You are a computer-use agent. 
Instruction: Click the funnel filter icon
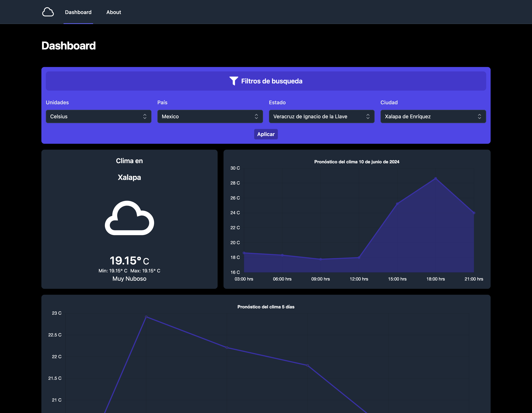[234, 81]
